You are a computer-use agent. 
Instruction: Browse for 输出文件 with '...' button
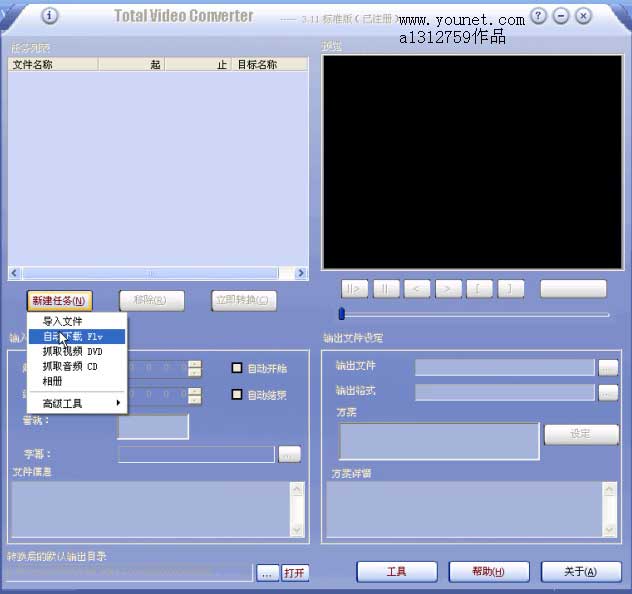pyautogui.click(x=608, y=368)
